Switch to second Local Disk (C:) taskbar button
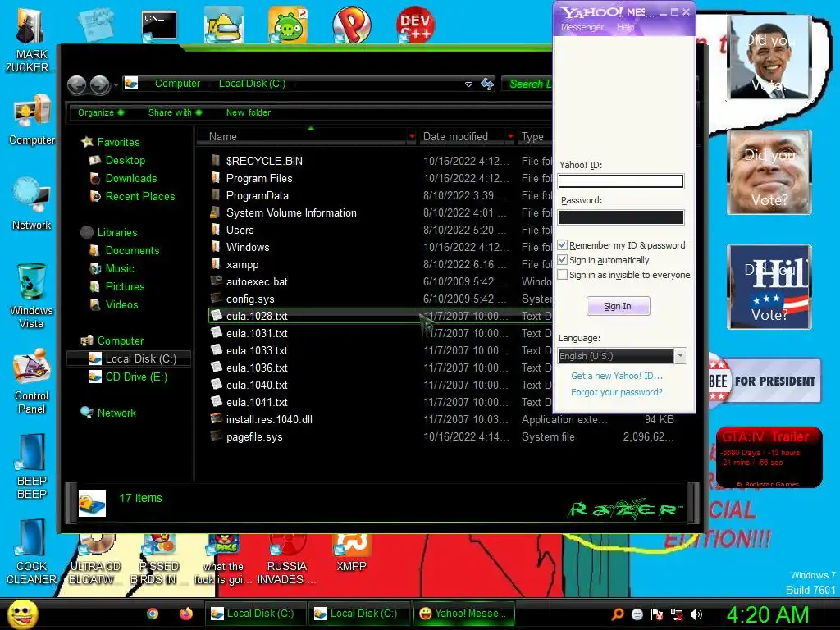This screenshot has height=630, width=840. tap(358, 614)
